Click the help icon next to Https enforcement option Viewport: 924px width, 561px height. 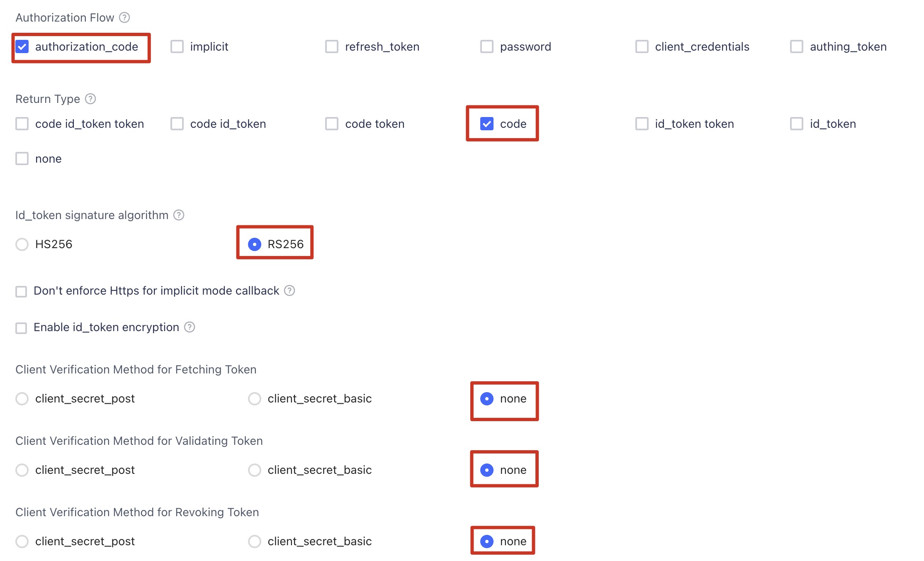[x=290, y=291]
